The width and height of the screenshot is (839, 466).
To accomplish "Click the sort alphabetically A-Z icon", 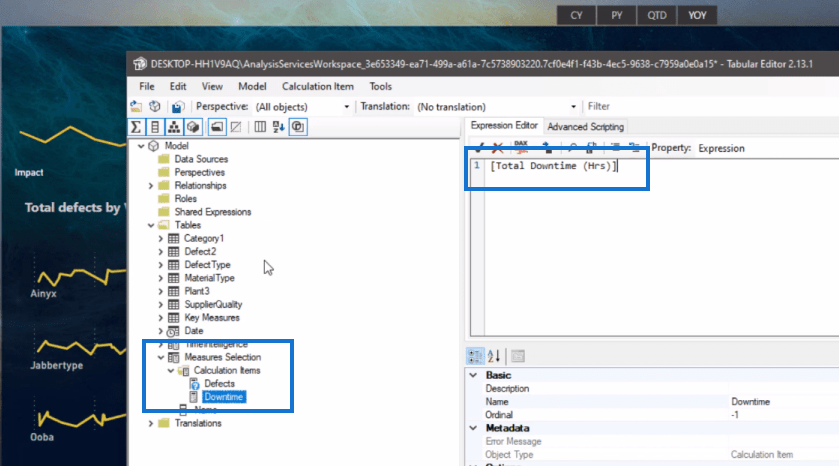I will (278, 127).
